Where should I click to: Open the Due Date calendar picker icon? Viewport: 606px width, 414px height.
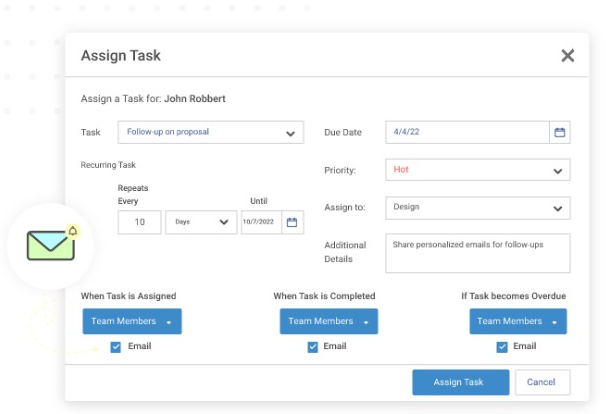[x=560, y=132]
